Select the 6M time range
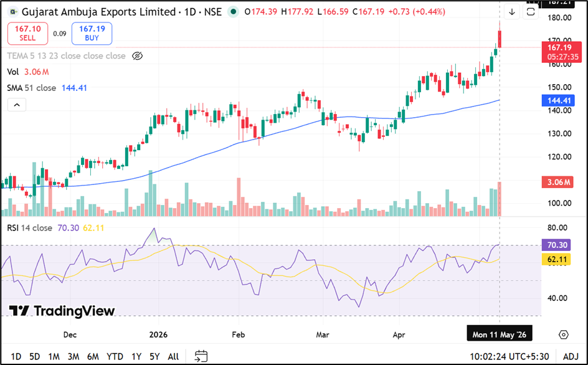588x365 pixels. [x=93, y=356]
